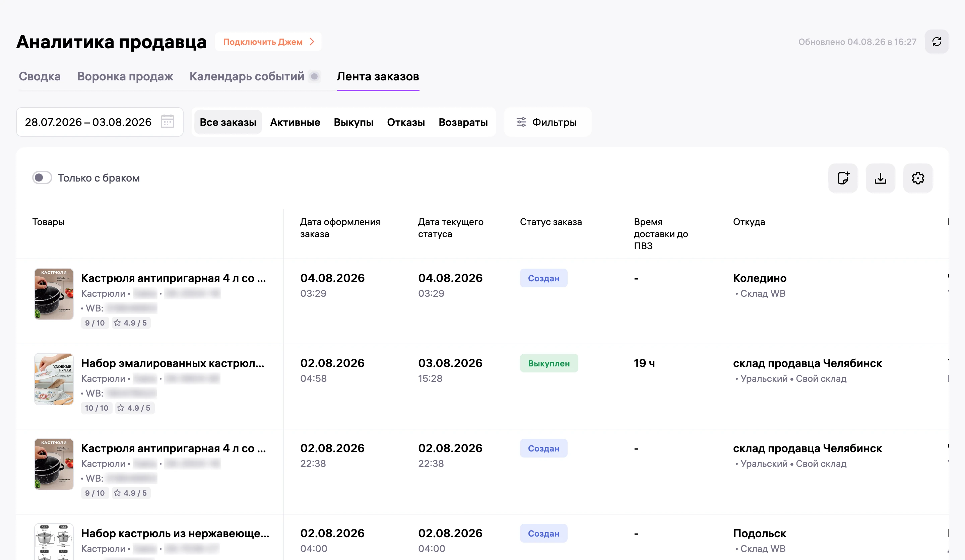Show Активные orders
Screen dimensions: 965x560
[295, 122]
